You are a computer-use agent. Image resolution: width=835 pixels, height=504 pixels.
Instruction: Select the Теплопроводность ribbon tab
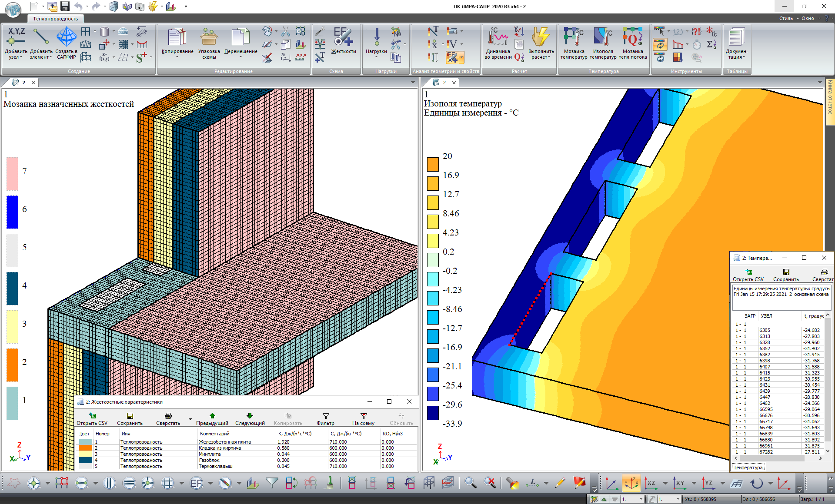tap(56, 19)
